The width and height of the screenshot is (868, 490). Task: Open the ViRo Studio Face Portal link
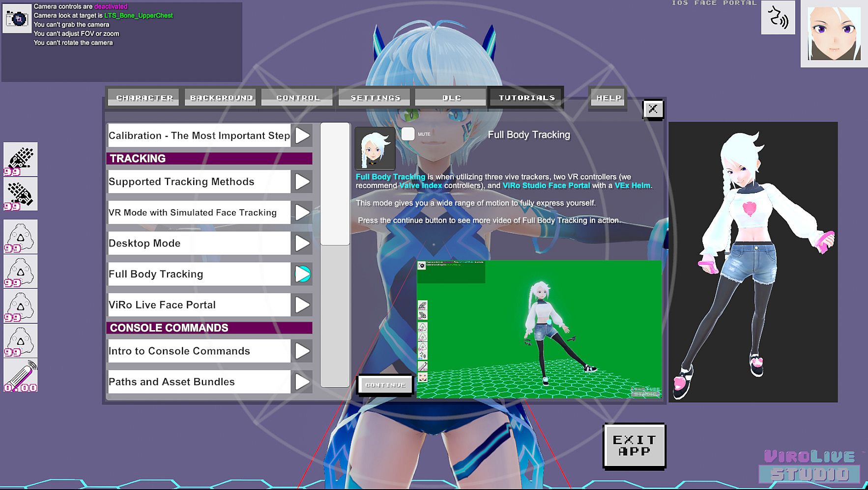coord(546,185)
